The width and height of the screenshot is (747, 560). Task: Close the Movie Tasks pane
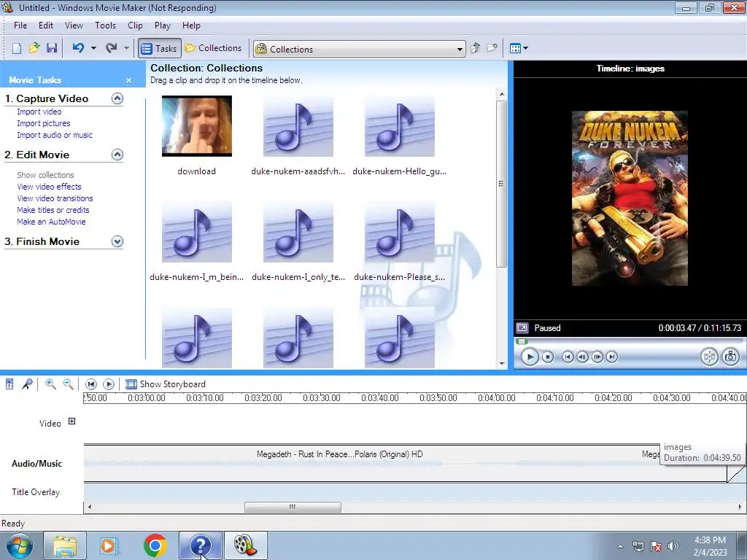(x=128, y=80)
